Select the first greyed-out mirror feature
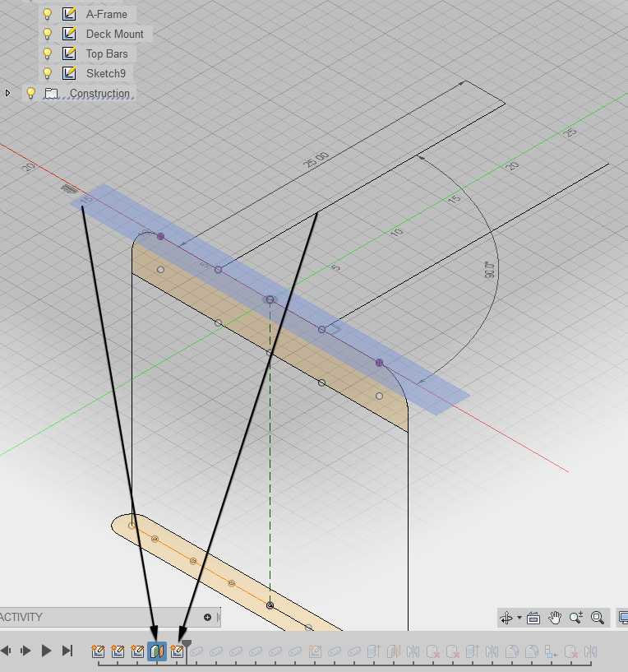Image resolution: width=628 pixels, height=672 pixels. [413, 651]
